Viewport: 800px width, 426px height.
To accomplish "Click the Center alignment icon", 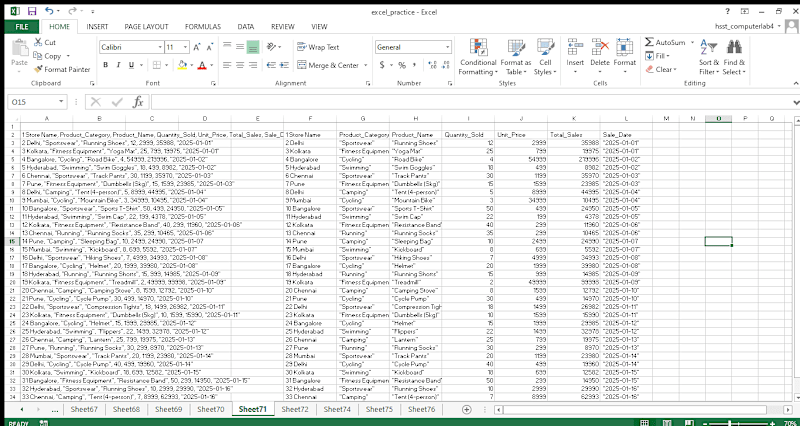I will tap(240, 65).
